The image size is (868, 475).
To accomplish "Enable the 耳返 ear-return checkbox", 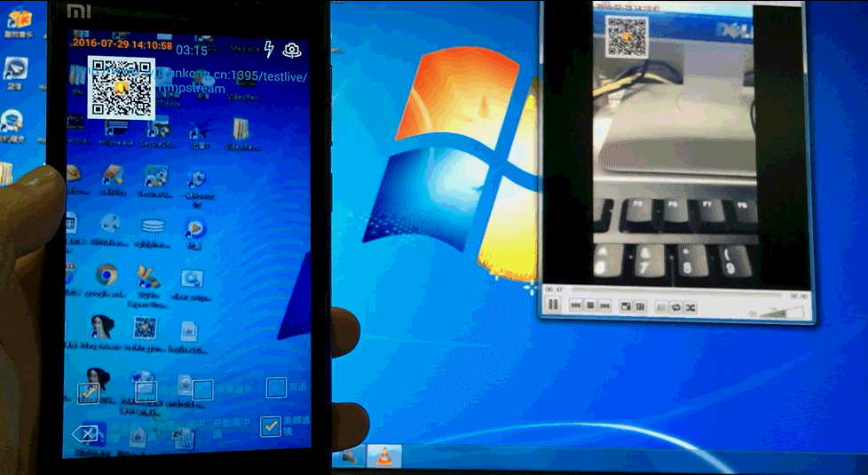I will [276, 387].
